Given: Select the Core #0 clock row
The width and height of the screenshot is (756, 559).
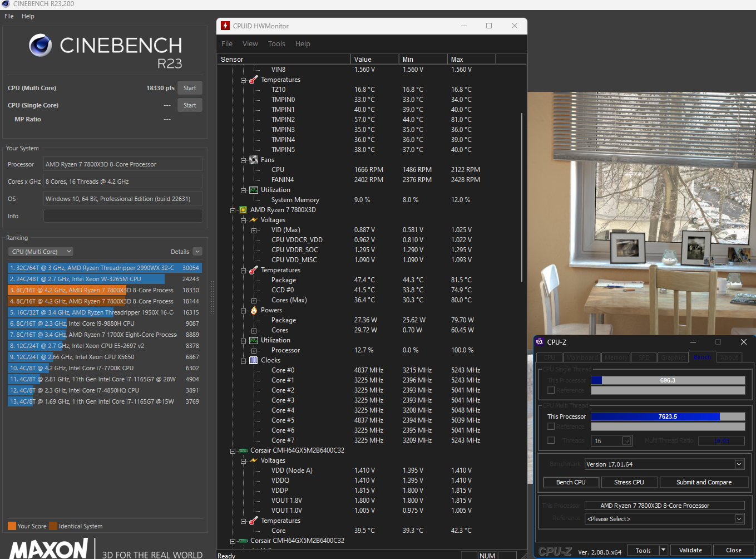Looking at the screenshot, I should [371, 370].
